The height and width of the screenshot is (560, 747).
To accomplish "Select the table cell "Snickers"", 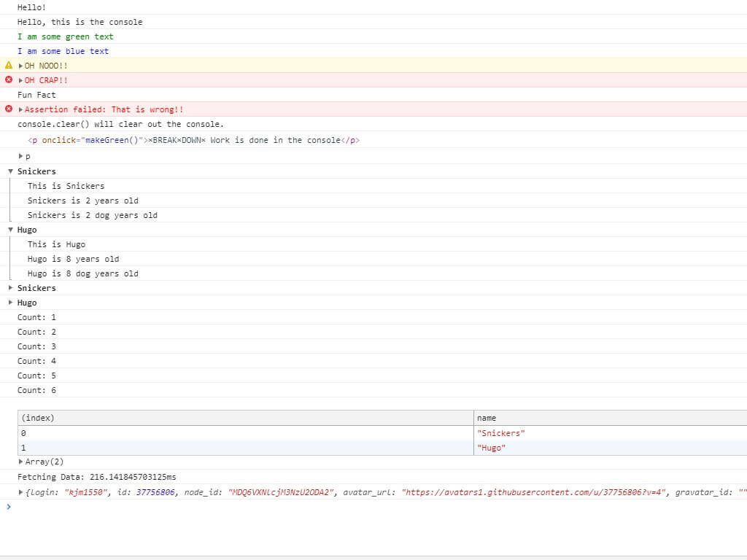I will click(611, 433).
